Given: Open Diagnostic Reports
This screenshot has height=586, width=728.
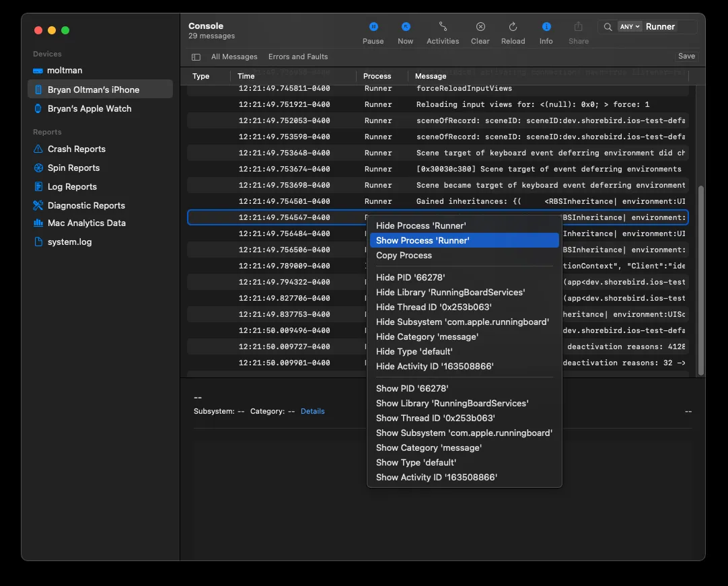Looking at the screenshot, I should (x=100, y=205).
